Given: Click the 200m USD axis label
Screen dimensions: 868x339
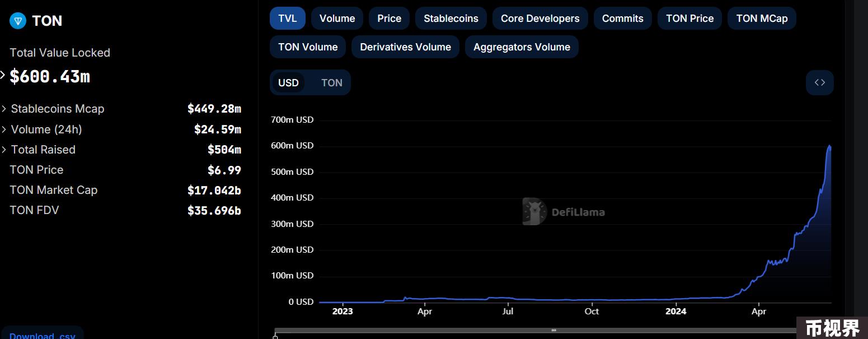Looking at the screenshot, I should click(x=292, y=250).
